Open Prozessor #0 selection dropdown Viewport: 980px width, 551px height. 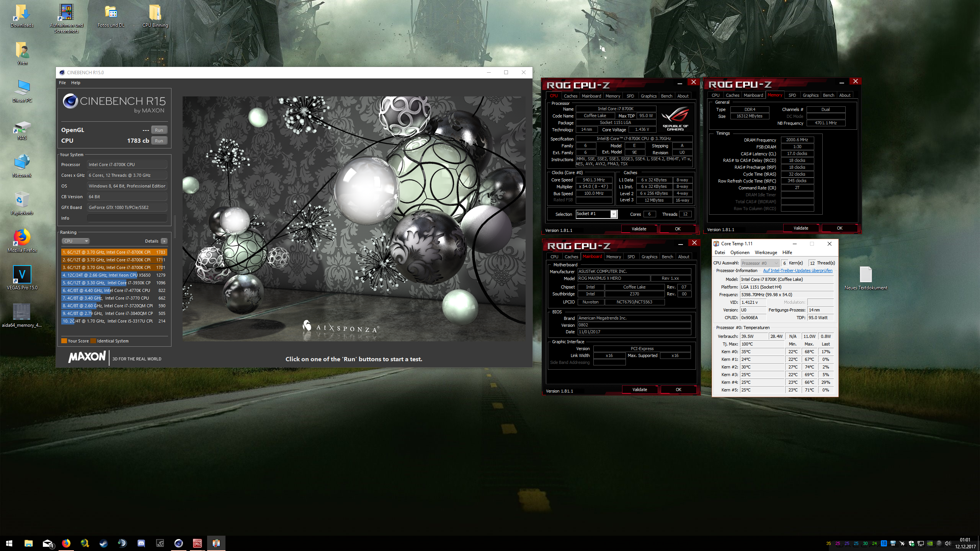click(x=760, y=263)
